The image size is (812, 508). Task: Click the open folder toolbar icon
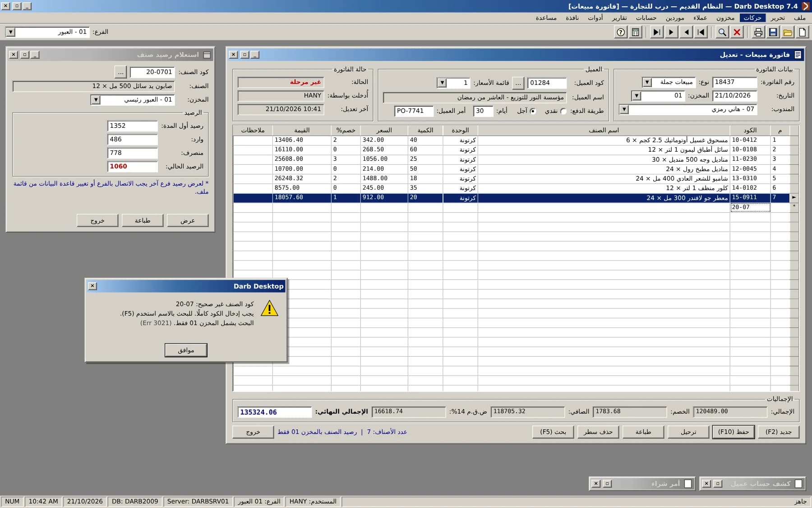pos(788,32)
